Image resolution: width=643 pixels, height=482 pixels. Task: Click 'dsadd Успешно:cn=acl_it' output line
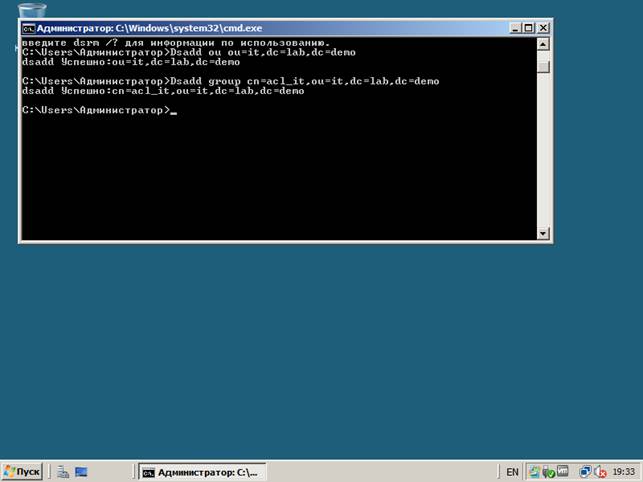click(x=163, y=91)
